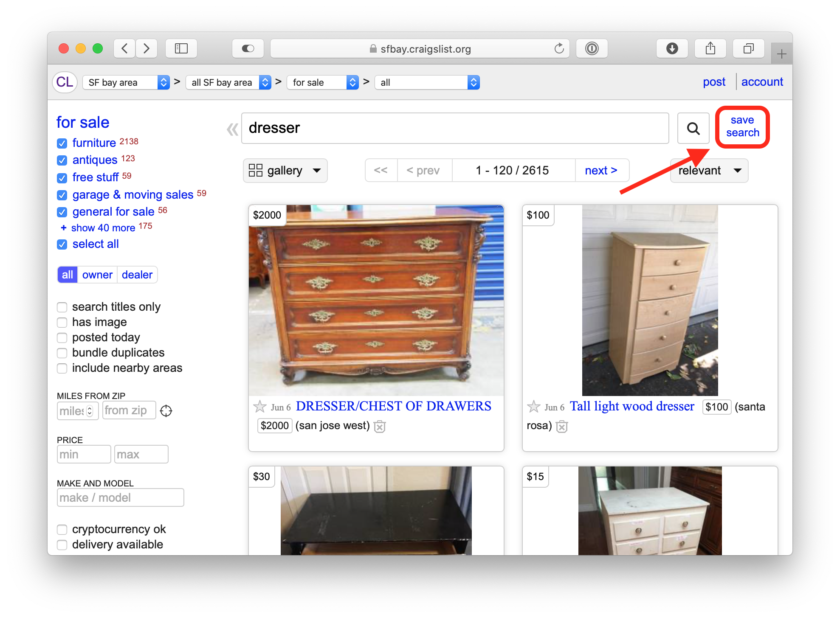
Task: Focus the from zip input field
Action: coord(129,410)
